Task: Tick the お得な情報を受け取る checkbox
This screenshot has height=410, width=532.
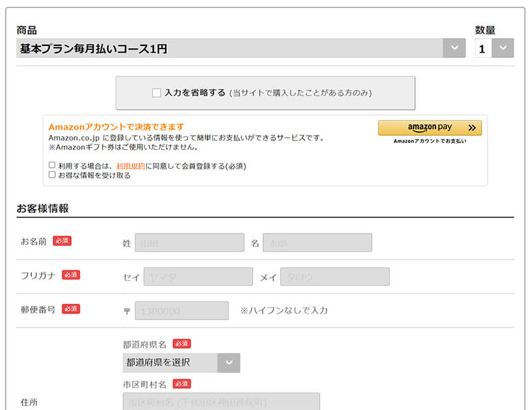Action: [x=52, y=174]
